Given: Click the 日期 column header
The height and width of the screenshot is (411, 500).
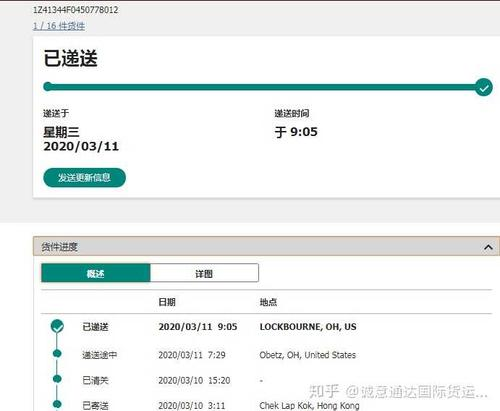Looking at the screenshot, I should pos(167,302).
